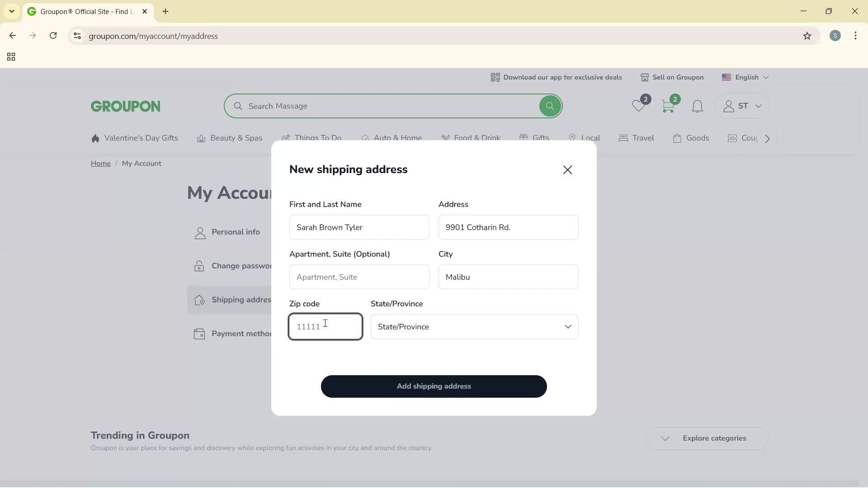868x488 pixels.
Task: Select the Shipping address sidebar icon
Action: click(x=199, y=300)
